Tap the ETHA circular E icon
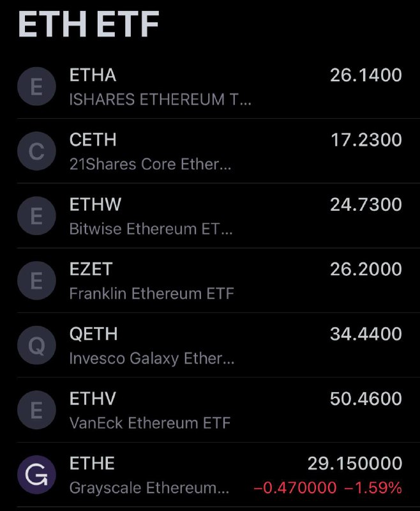Image resolution: width=420 pixels, height=511 pixels. point(36,86)
